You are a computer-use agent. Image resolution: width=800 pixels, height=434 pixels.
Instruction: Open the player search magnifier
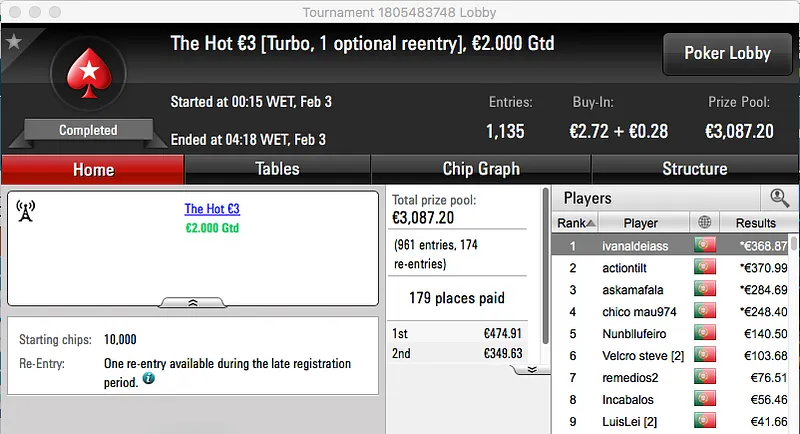pyautogui.click(x=779, y=198)
